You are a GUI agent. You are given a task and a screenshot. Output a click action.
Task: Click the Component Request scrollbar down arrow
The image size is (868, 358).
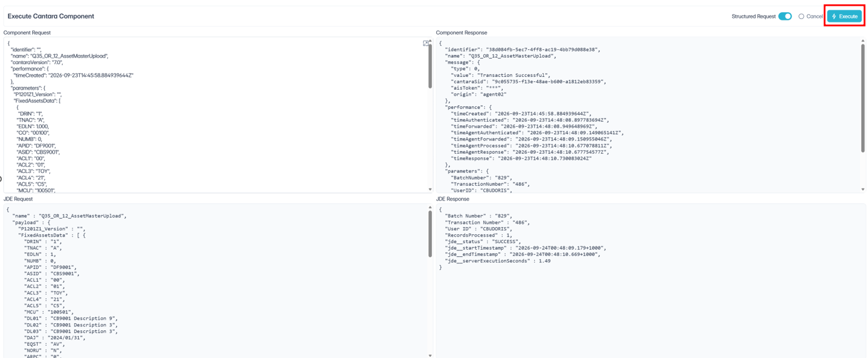click(430, 190)
